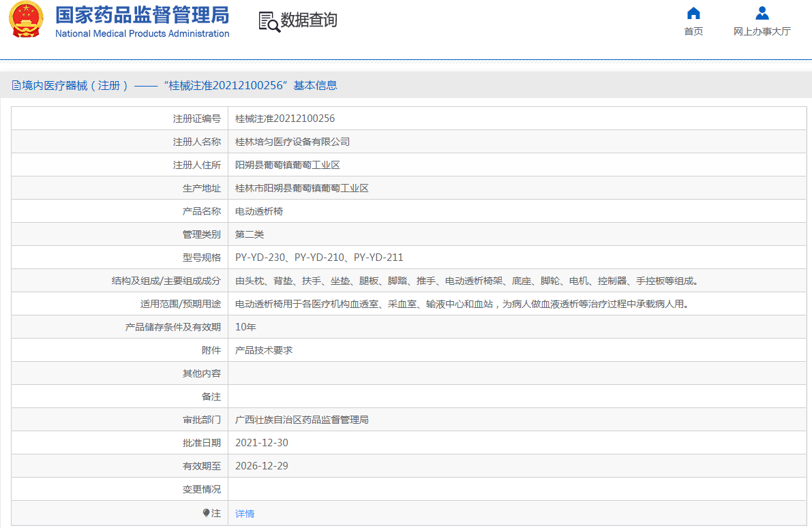
Task: Click the home icon above 首页
Action: click(693, 13)
